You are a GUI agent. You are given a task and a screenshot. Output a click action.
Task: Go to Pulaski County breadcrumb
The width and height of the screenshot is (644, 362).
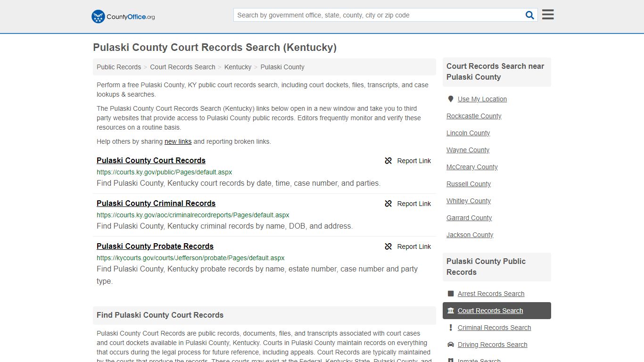282,67
